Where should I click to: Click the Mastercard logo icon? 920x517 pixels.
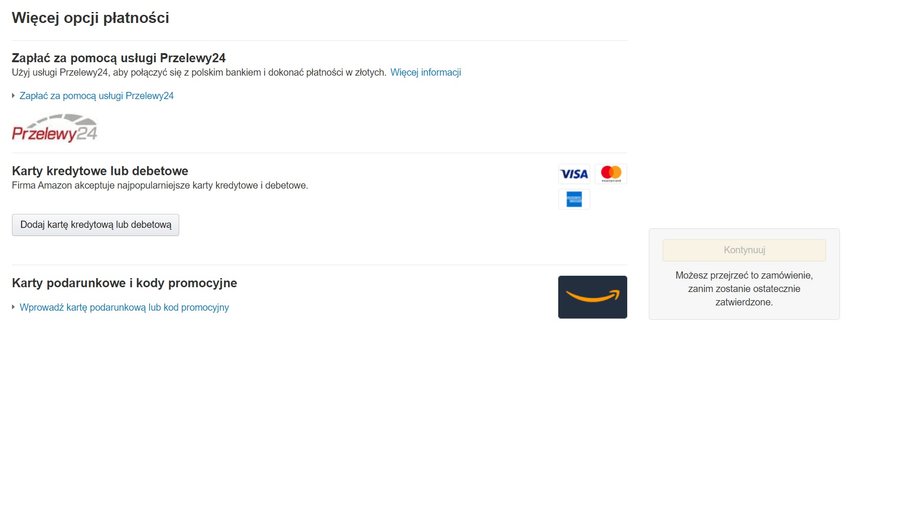(611, 174)
